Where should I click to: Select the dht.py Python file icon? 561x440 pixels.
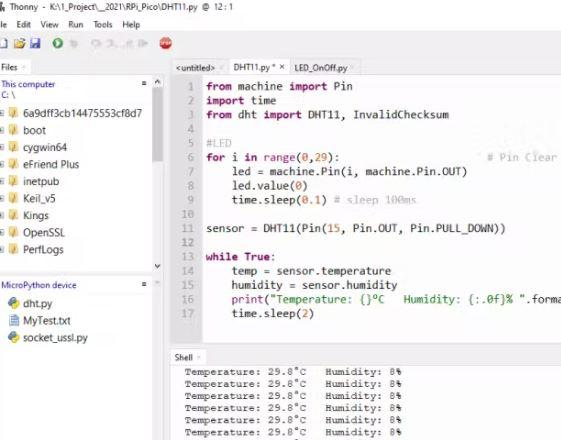(14, 303)
